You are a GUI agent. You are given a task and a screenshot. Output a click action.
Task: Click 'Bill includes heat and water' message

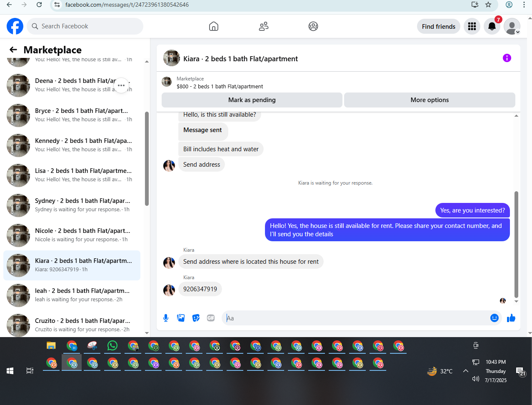(221, 149)
